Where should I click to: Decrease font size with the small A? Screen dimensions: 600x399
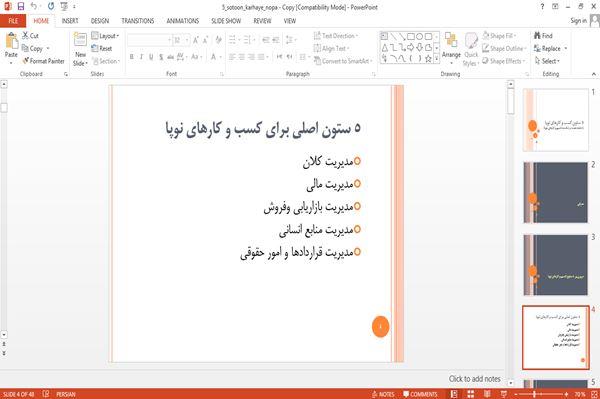coord(205,40)
